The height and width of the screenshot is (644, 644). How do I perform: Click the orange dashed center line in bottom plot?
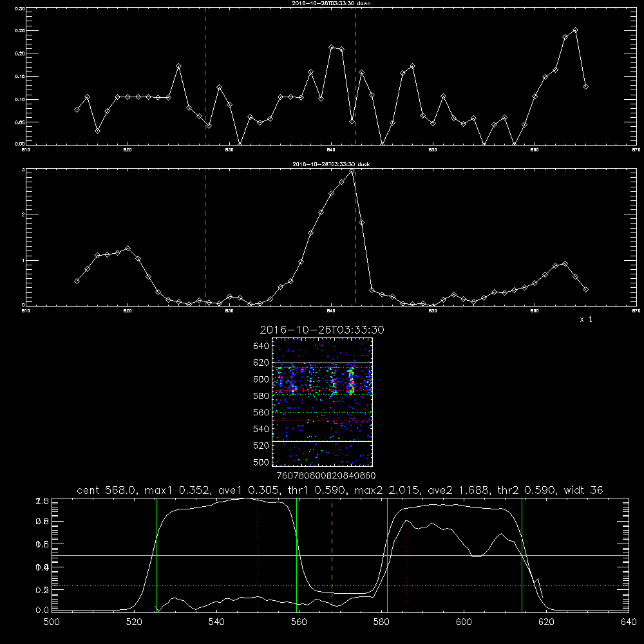pyautogui.click(x=332, y=554)
